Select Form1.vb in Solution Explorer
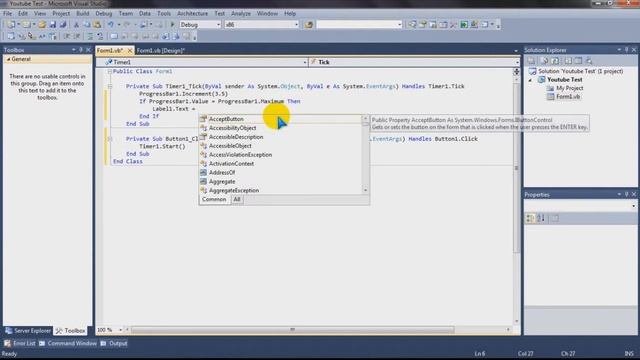Image resolution: width=640 pixels, height=360 pixels. [567, 97]
